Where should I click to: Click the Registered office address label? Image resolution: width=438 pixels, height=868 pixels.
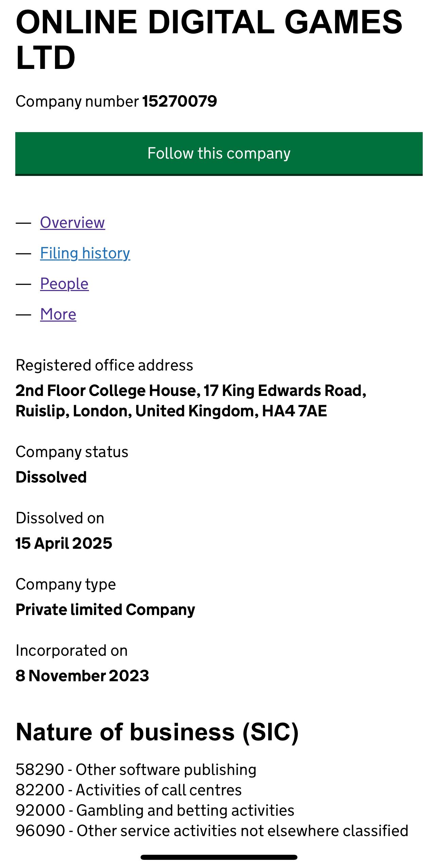[x=104, y=365]
